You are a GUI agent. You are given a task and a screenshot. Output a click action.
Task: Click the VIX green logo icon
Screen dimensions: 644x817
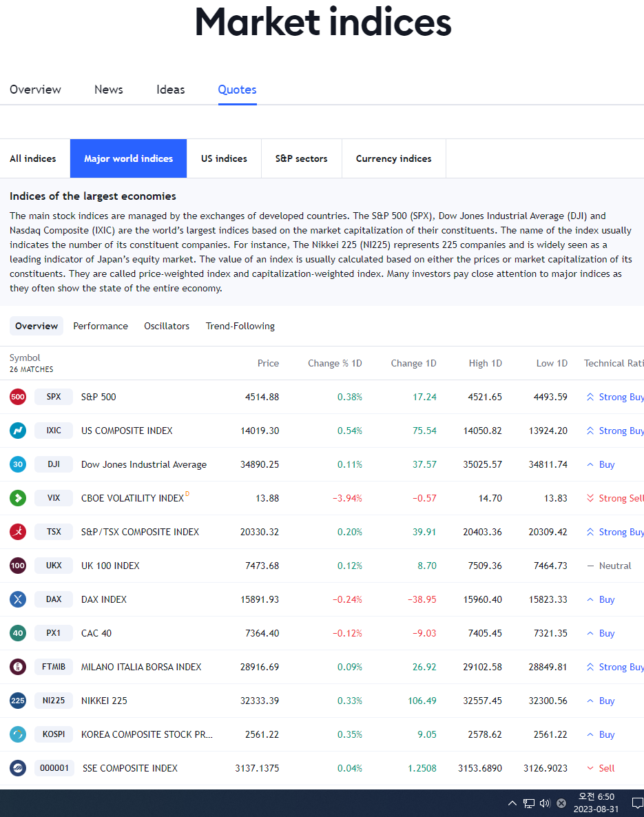[x=18, y=498]
